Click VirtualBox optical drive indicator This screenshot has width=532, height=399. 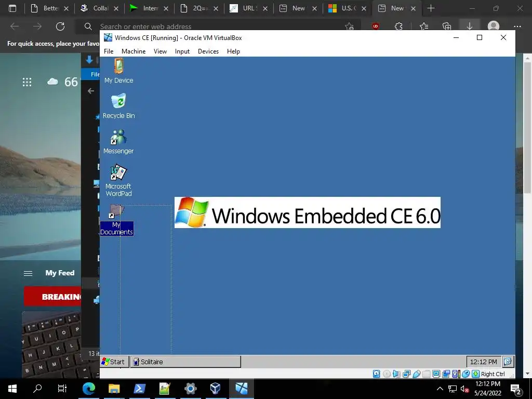(x=387, y=374)
